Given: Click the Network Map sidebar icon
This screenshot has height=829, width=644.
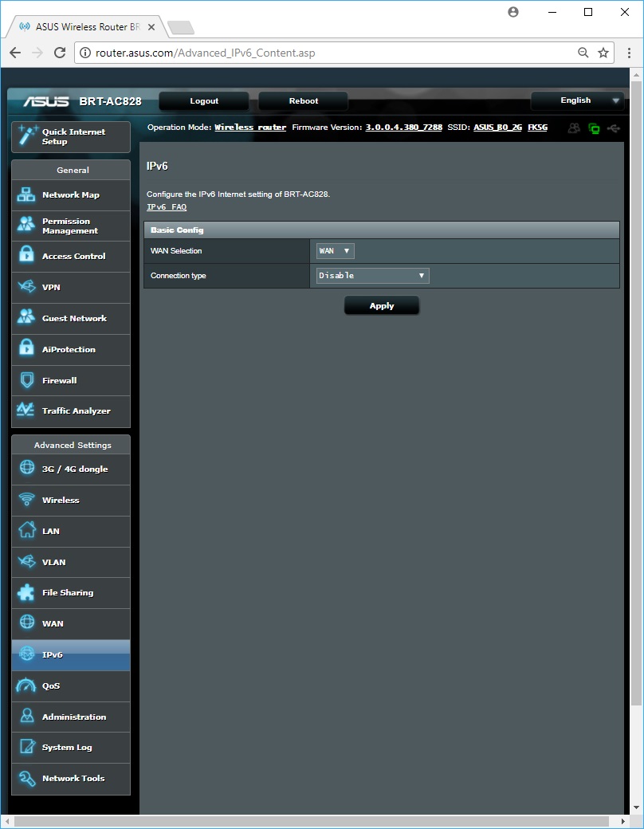Looking at the screenshot, I should [27, 195].
